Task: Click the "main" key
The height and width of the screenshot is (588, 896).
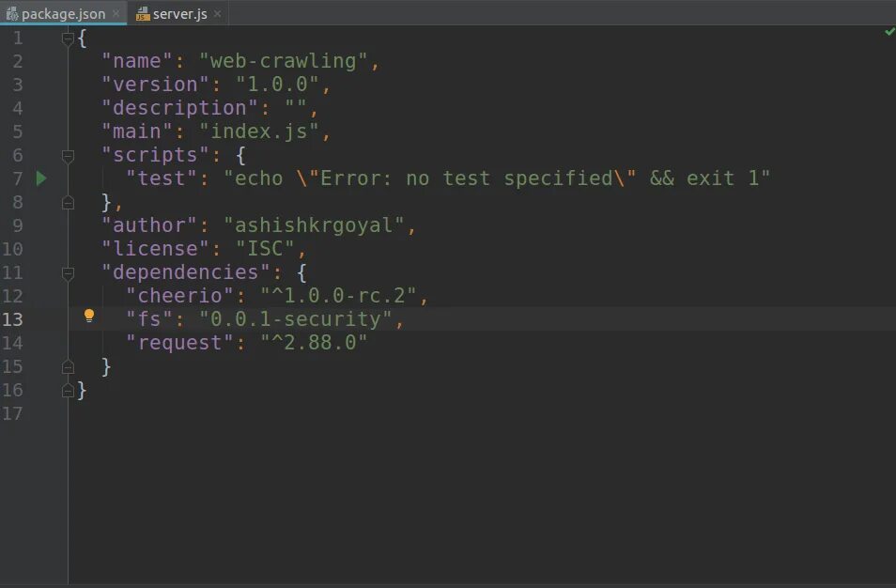Action: [137, 132]
